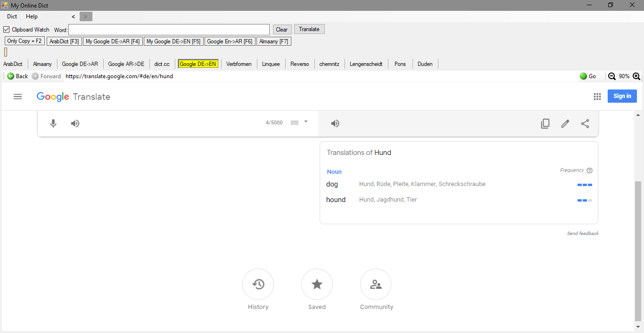Viewport: 644px width, 333px height.
Task: Click the word 'Schreckschraube'
Action: coord(462,184)
